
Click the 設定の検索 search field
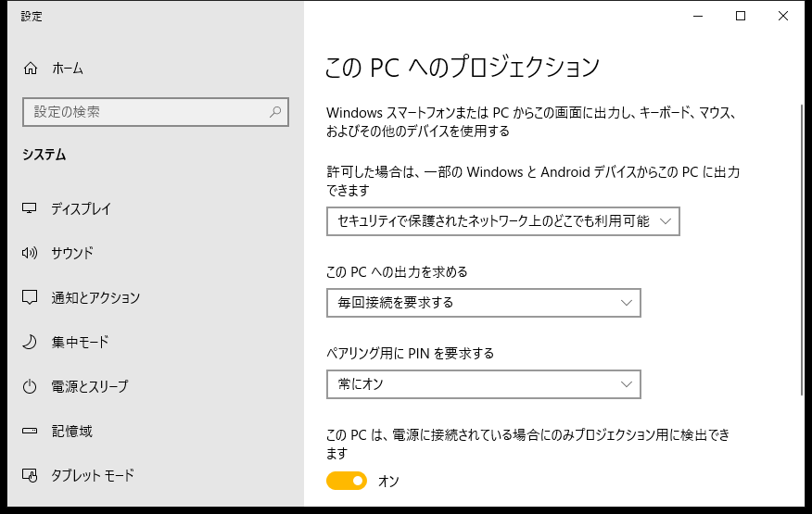click(x=156, y=112)
